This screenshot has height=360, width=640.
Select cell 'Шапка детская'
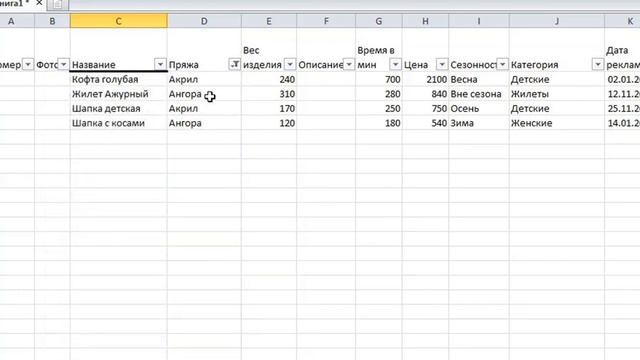click(119, 109)
